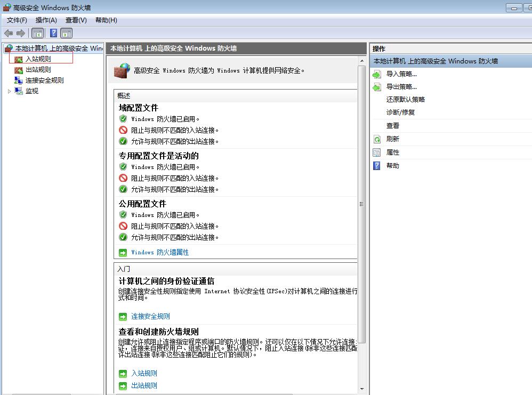Toggle the show/hide action pane toolbar icon
The height and width of the screenshot is (395, 532).
click(x=67, y=33)
